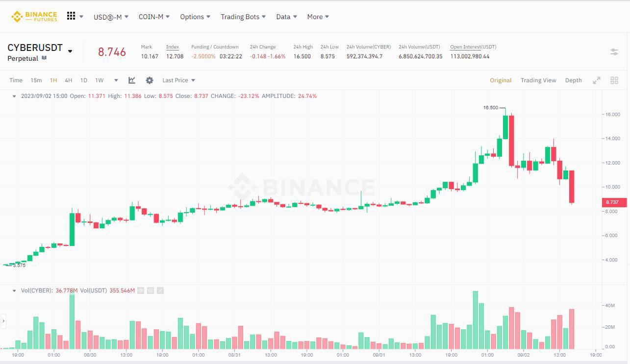Viewport: 630px width, 364px height.
Task: Open the indicators chart icon
Action: click(x=132, y=80)
